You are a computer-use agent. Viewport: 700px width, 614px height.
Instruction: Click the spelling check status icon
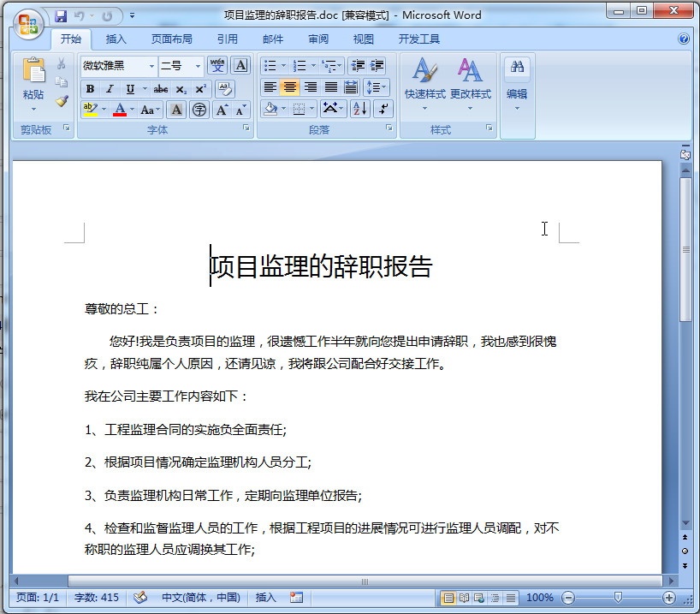click(140, 598)
